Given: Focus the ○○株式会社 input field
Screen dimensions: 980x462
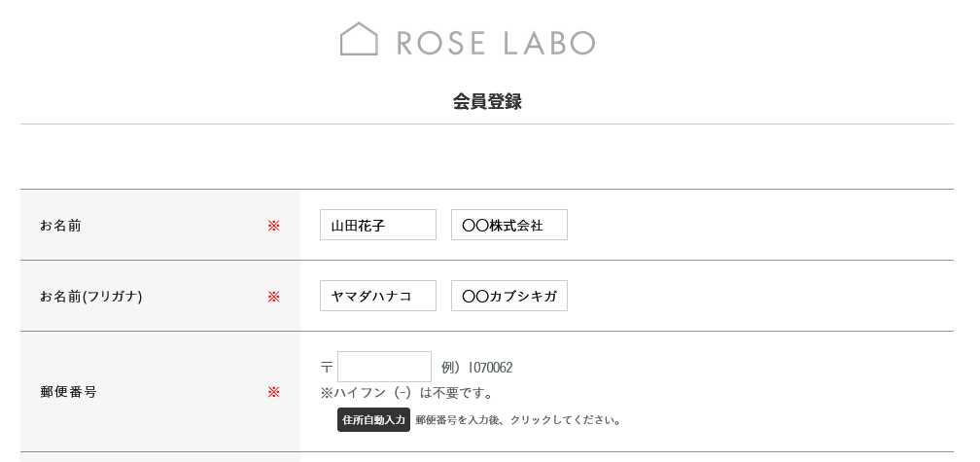Looking at the screenshot, I should [508, 225].
